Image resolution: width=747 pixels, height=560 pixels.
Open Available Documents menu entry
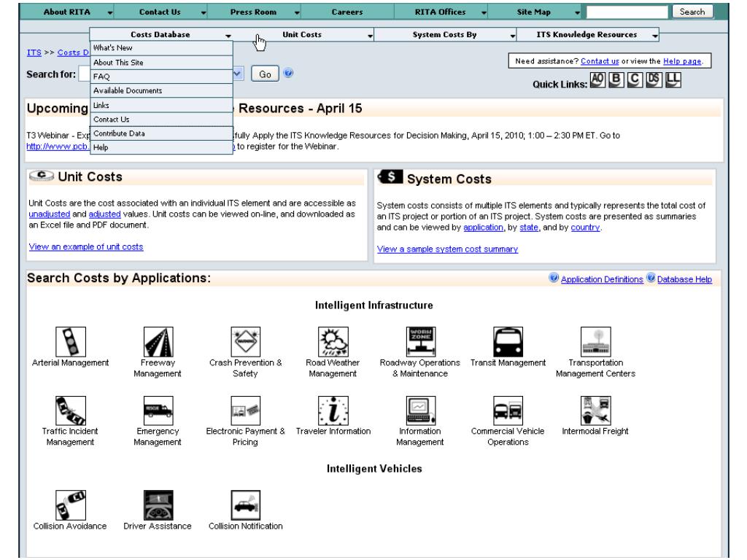pyautogui.click(x=161, y=90)
